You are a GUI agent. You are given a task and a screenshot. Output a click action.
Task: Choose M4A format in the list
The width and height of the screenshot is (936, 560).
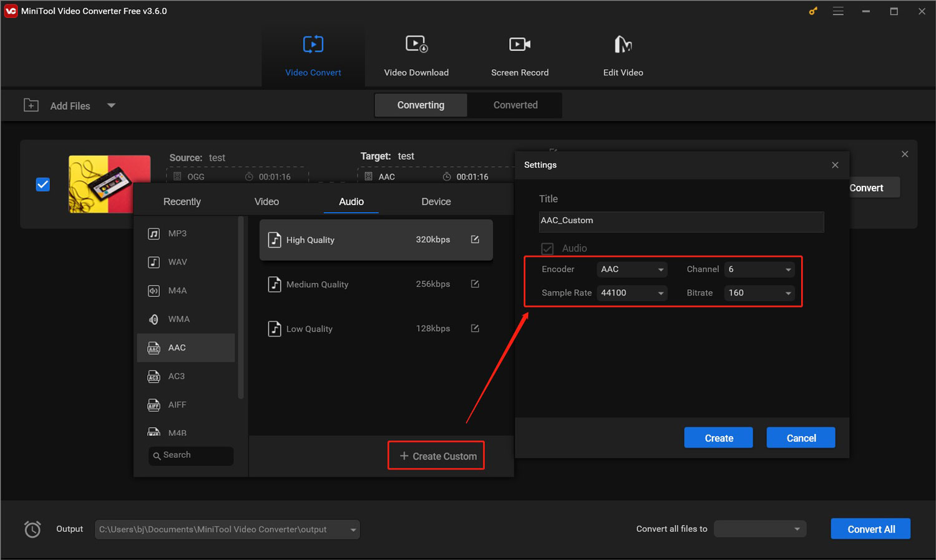tap(186, 291)
